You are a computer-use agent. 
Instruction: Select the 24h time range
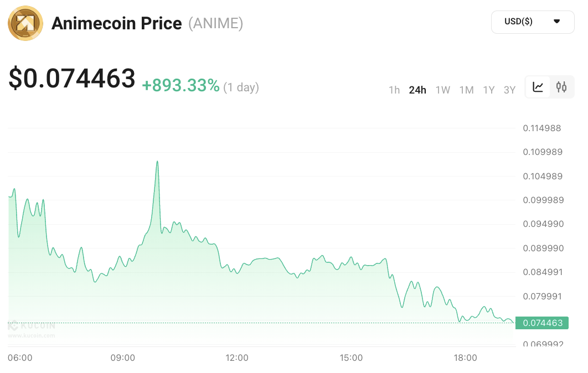pos(417,90)
